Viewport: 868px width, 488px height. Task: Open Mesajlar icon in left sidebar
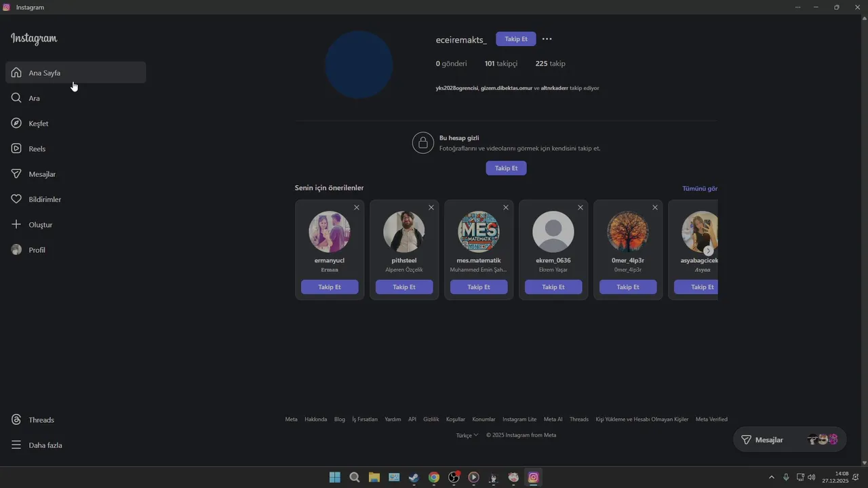(x=16, y=174)
